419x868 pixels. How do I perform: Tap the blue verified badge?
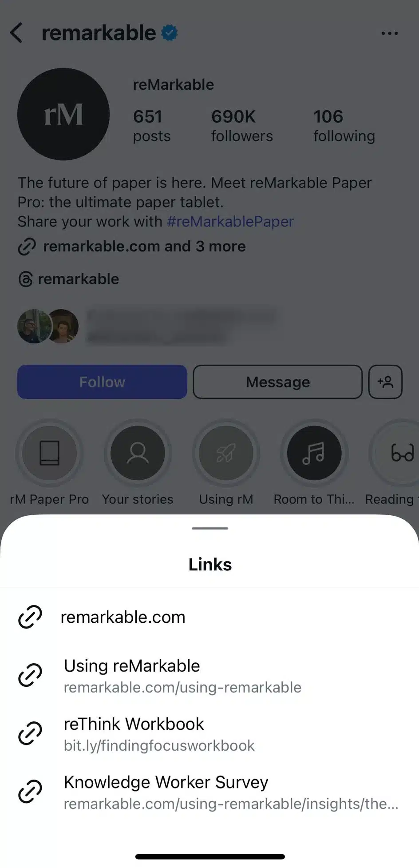(x=169, y=33)
